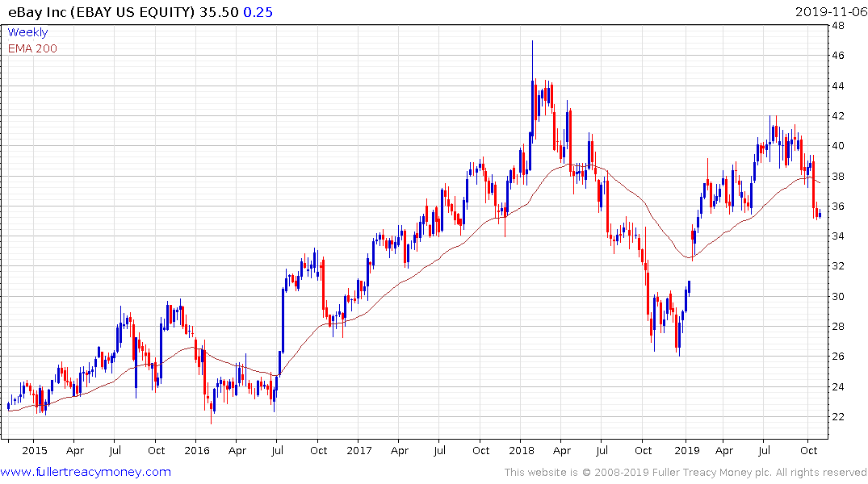Image resolution: width=868 pixels, height=484 pixels.
Task: Click the 28 price axis label
Action: pyautogui.click(x=837, y=327)
